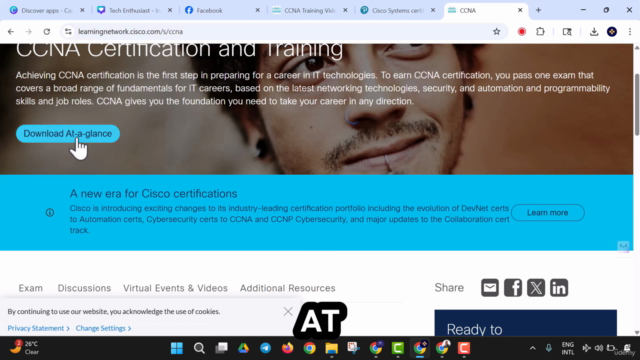Click the collapse widget at page right edge

tap(623, 246)
